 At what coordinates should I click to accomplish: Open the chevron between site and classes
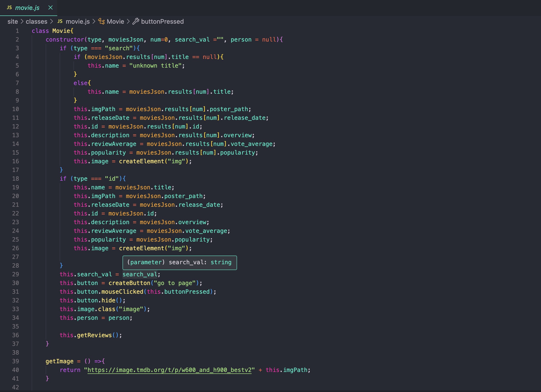(x=22, y=21)
